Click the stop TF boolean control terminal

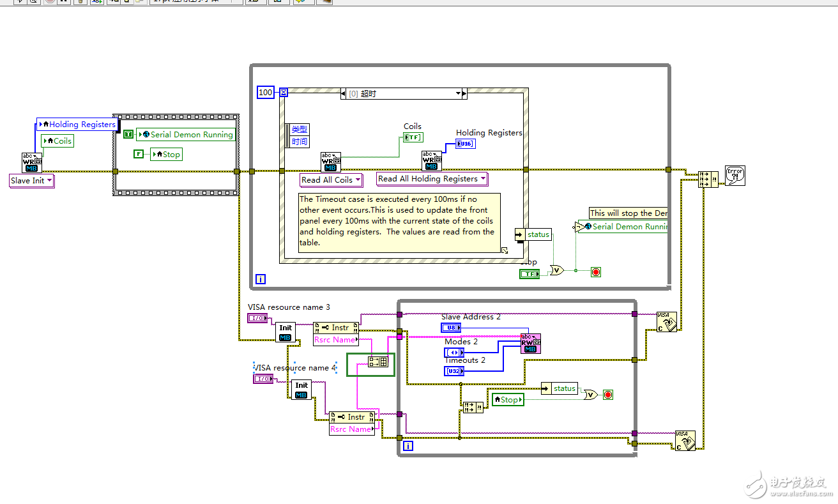[529, 274]
